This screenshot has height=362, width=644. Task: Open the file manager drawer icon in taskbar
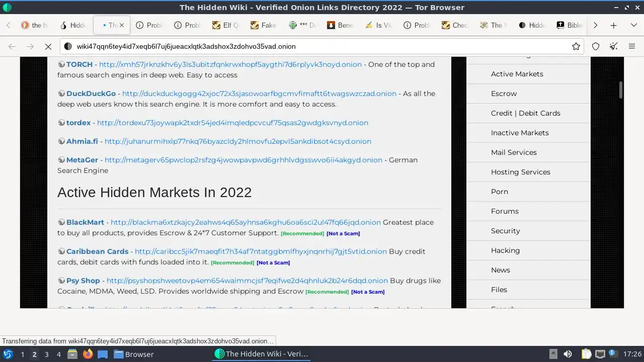(x=72, y=354)
